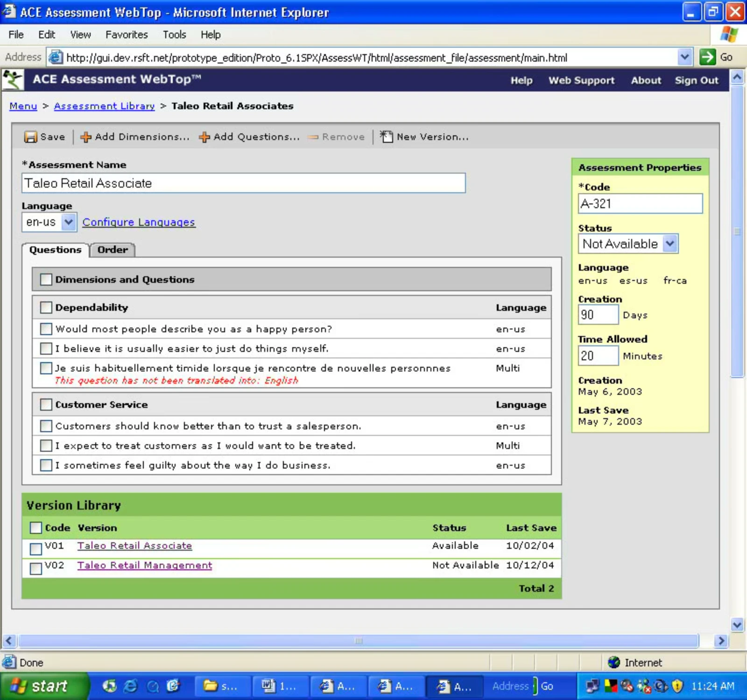Open the Edit menu

(x=47, y=35)
